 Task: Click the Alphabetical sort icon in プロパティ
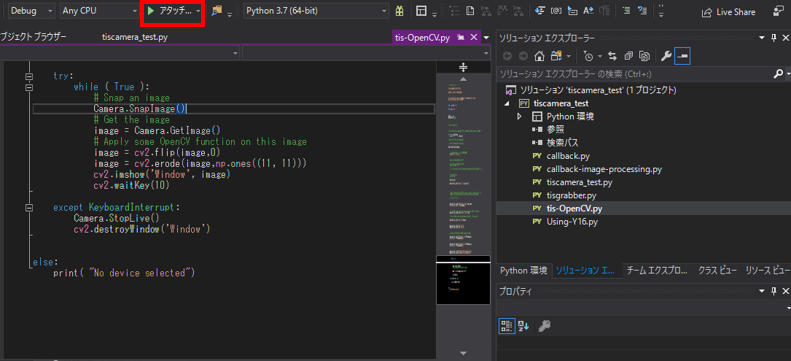[523, 326]
